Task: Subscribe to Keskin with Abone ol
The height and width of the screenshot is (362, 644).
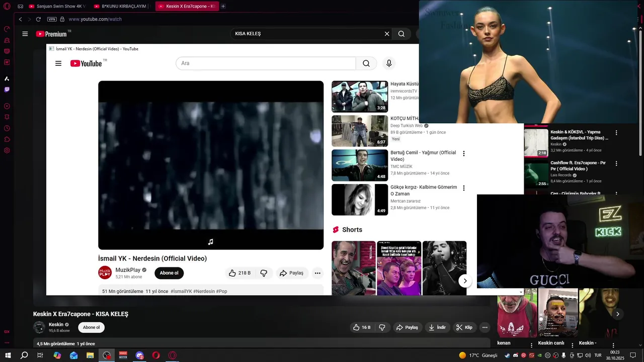Action: [91, 327]
